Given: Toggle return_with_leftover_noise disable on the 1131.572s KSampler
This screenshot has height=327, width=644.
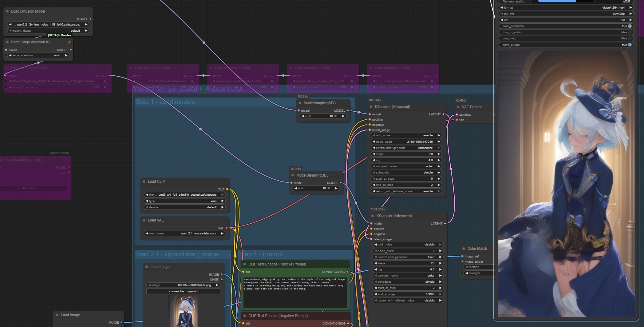Looking at the screenshot, I should tap(408, 301).
